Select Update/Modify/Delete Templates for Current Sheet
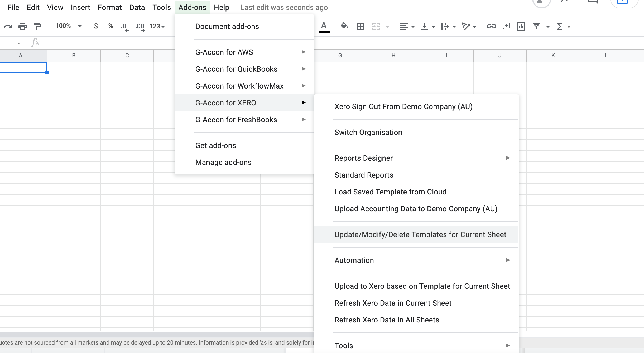 (x=416, y=234)
